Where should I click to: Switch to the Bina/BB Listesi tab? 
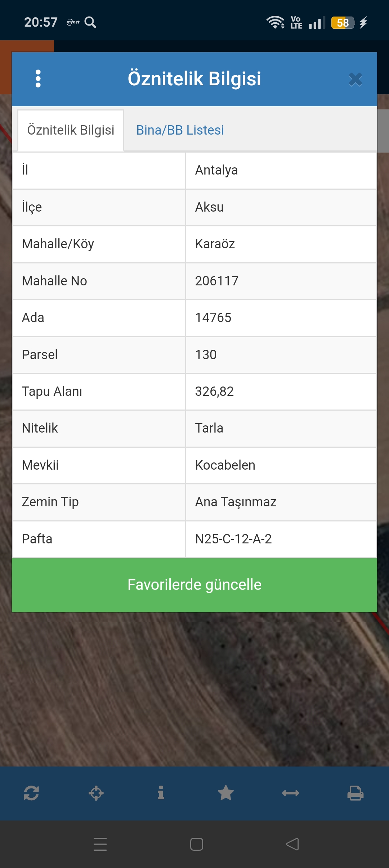tap(180, 130)
